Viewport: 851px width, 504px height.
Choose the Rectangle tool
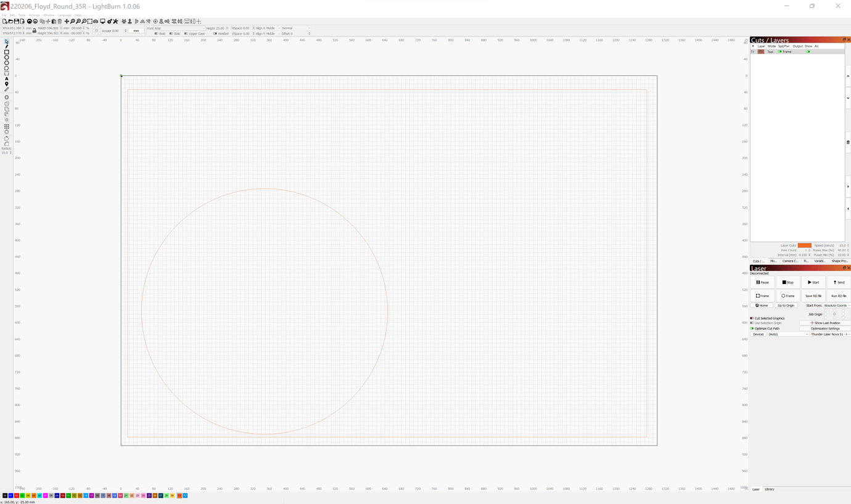[7, 52]
